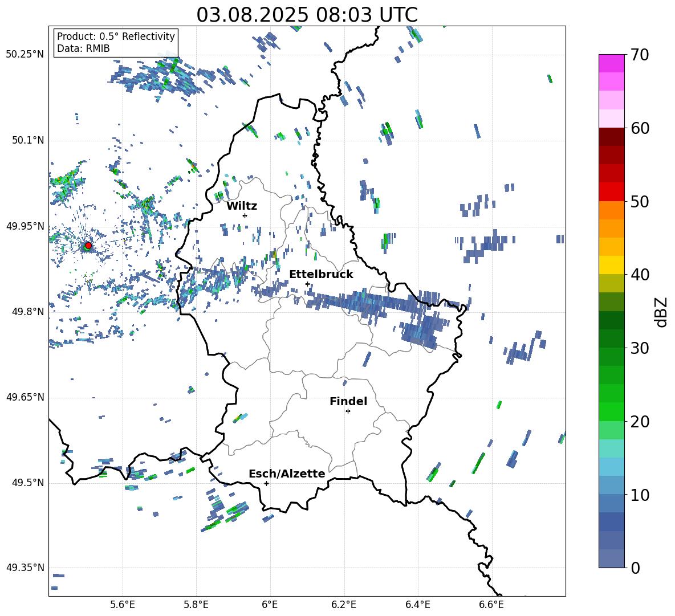
Task: Click the 6°E longitude label
Action: click(x=270, y=605)
